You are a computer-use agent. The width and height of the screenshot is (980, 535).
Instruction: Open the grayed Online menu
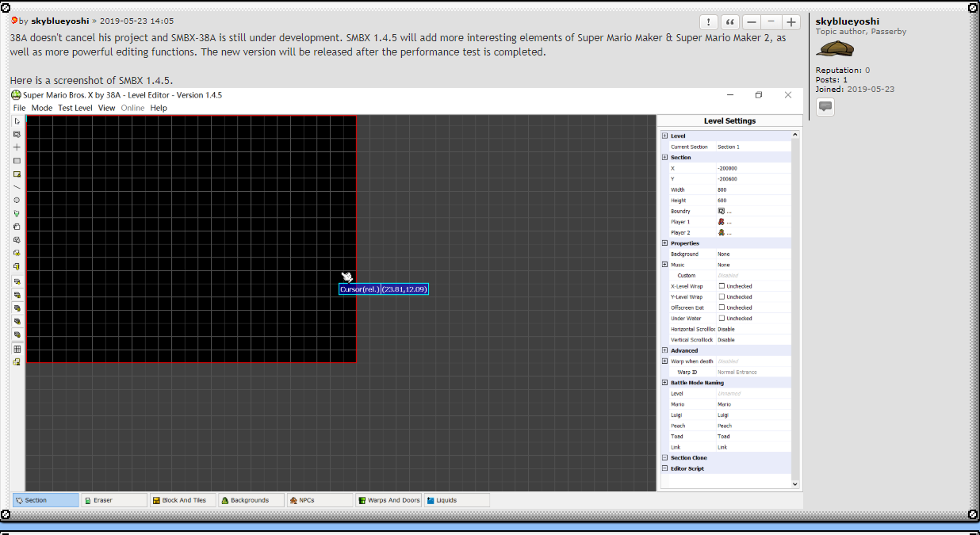click(x=132, y=108)
